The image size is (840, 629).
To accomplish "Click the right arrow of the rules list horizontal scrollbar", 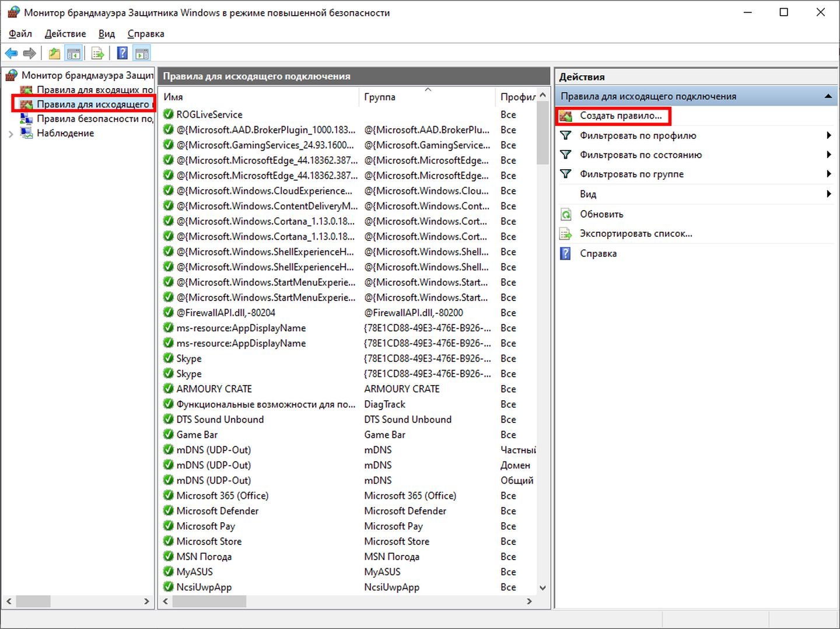I will [x=529, y=601].
